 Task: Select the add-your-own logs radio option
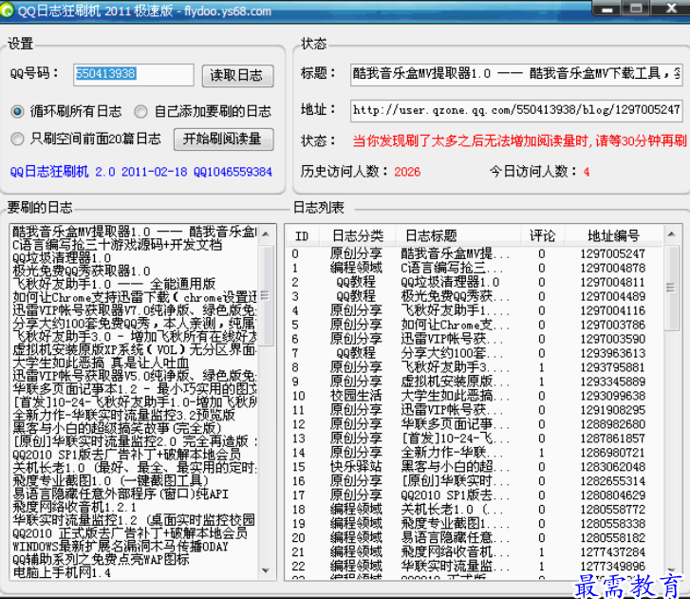coord(140,112)
